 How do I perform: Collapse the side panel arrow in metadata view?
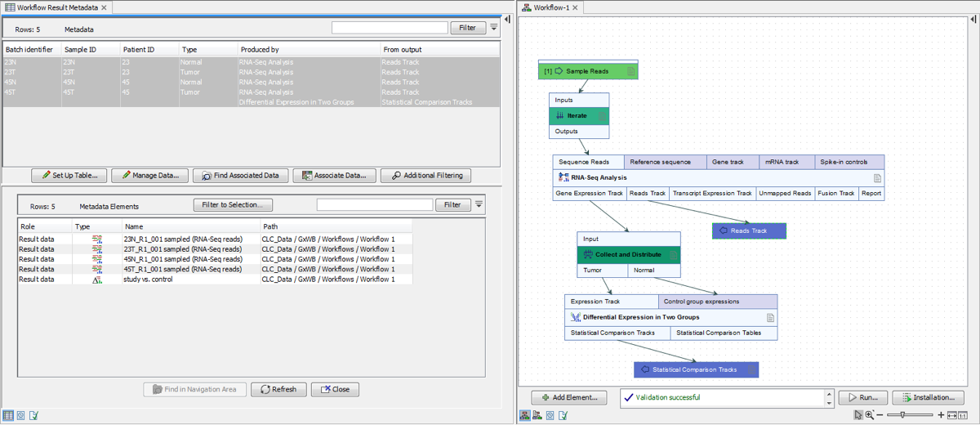(x=507, y=19)
